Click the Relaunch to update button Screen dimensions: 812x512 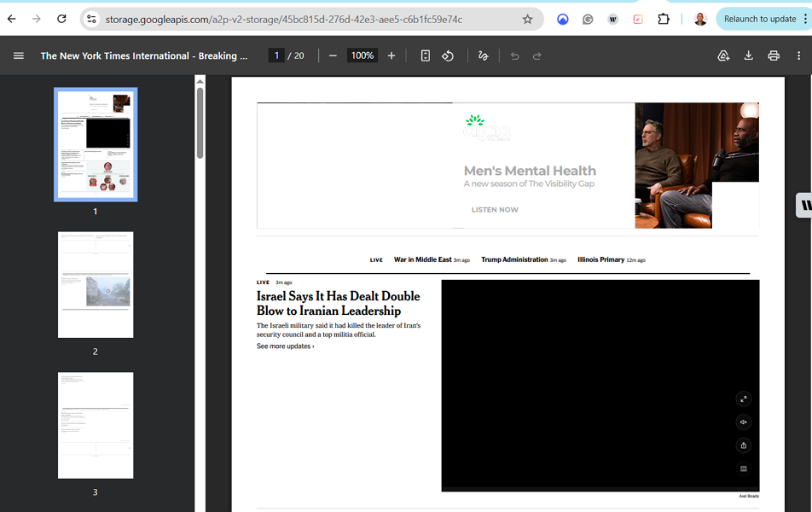(758, 19)
